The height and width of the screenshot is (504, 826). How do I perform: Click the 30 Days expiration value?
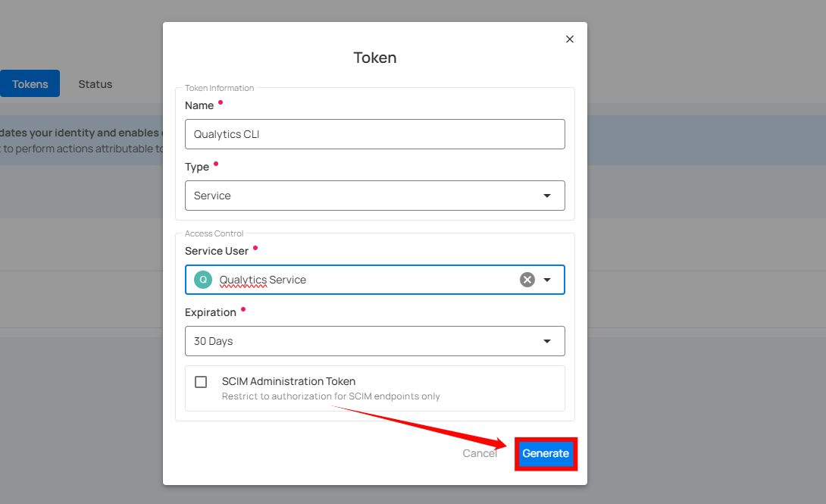pyautogui.click(x=214, y=341)
